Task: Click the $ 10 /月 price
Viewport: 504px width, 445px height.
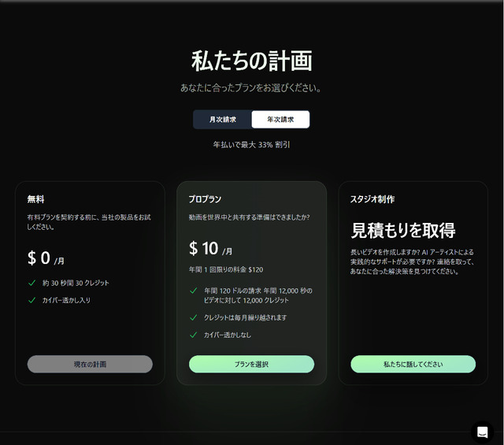Action: click(210, 248)
